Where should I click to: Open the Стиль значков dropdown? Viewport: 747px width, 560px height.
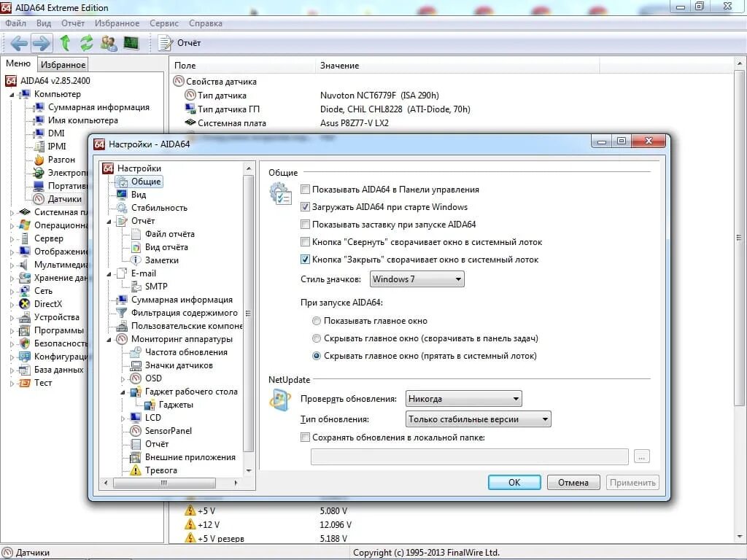417,279
